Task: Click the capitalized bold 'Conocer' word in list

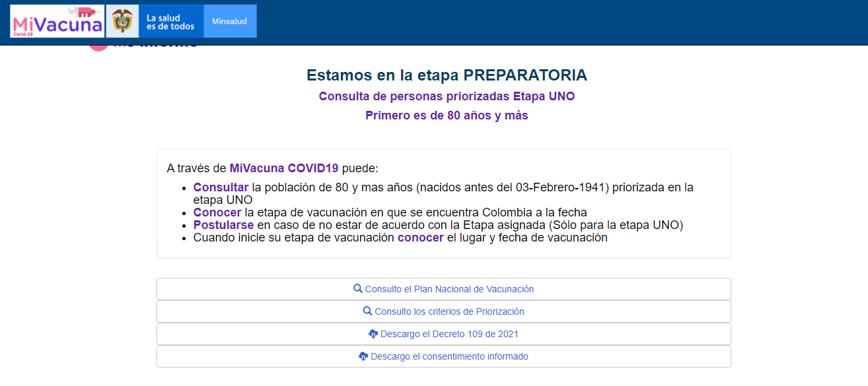Action: point(217,212)
